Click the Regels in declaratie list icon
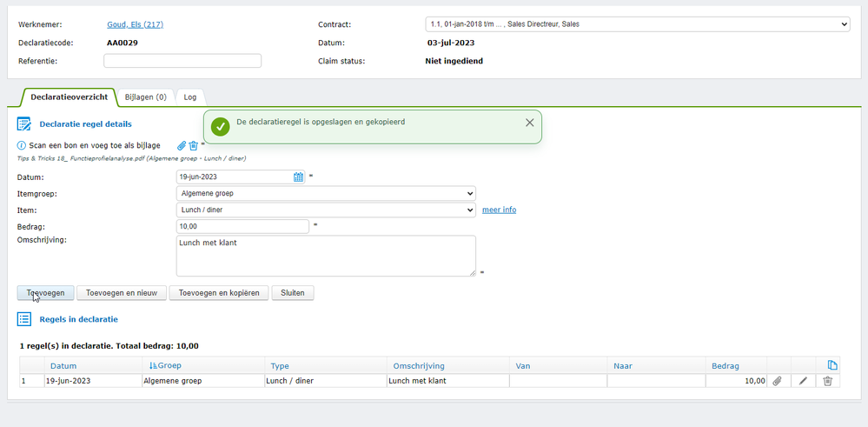Screen dimensions: 868x427 pos(23,319)
